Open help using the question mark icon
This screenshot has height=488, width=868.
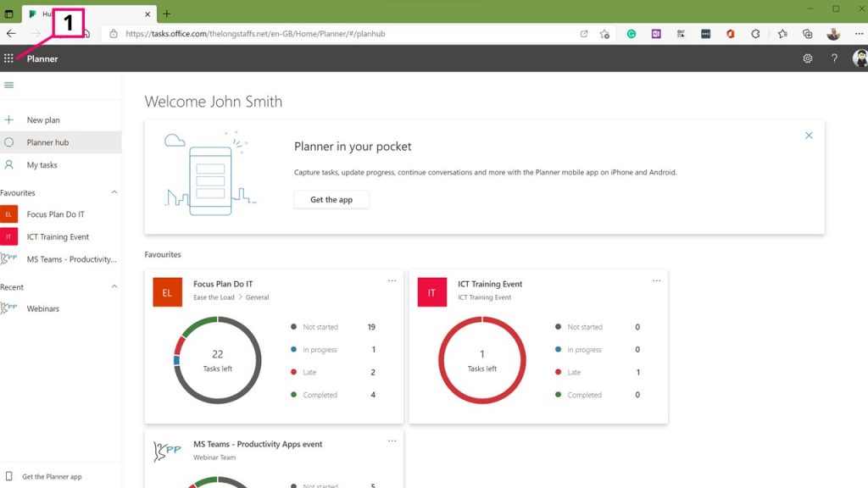tap(833, 58)
